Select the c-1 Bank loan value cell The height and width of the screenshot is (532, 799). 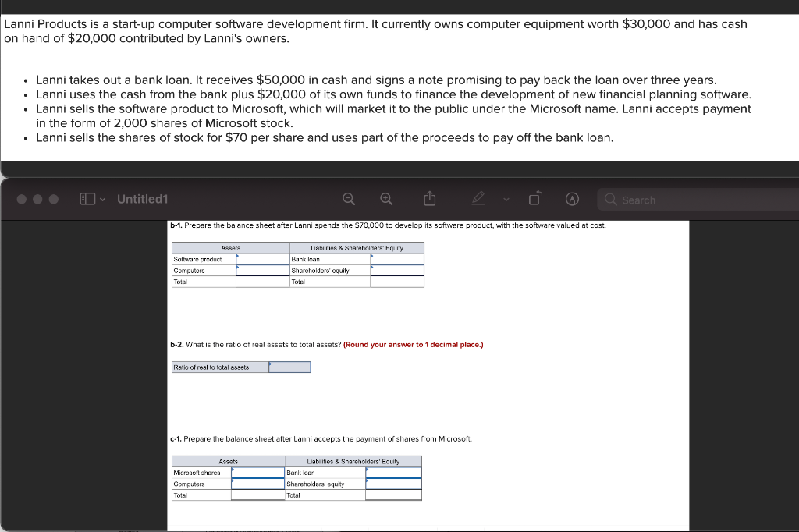pyautogui.click(x=394, y=473)
